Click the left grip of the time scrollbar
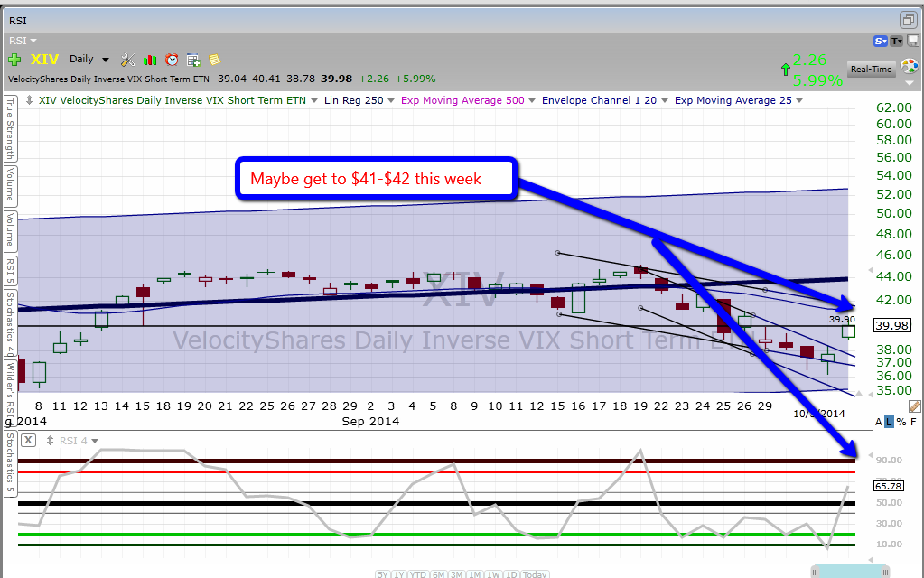Screen dimensions: 924x578 point(815,572)
